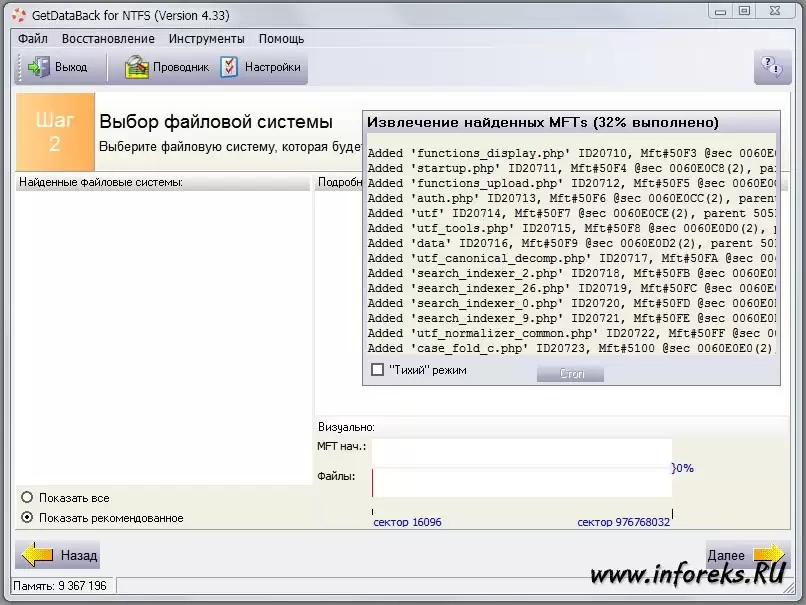This screenshot has height=605, width=806.
Task: Open the Восстановление menu
Action: [x=108, y=39]
